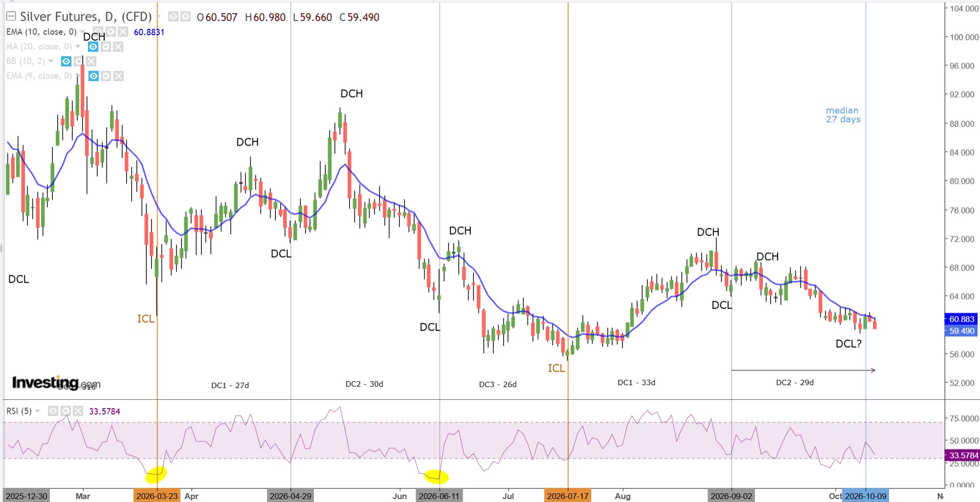This screenshot has width=980, height=502.
Task: Click the 60.883 EMA price axis label
Action: coord(961,319)
